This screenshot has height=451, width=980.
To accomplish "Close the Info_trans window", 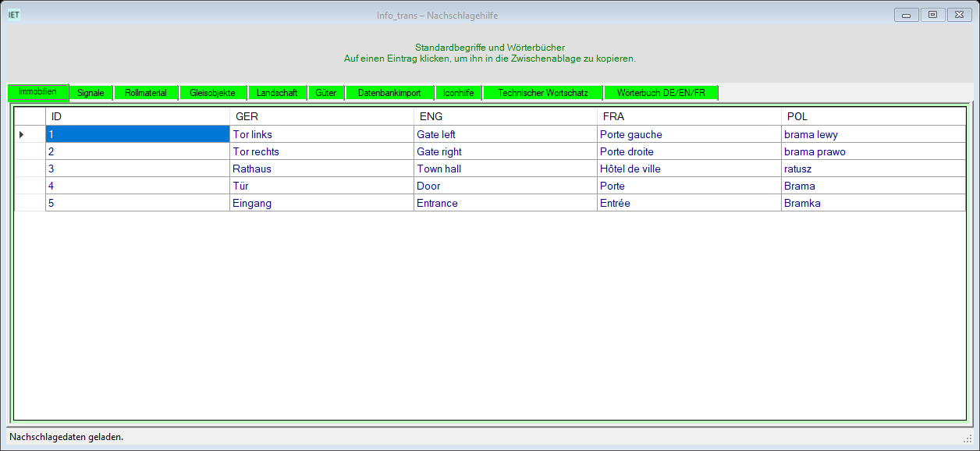I will click(958, 14).
